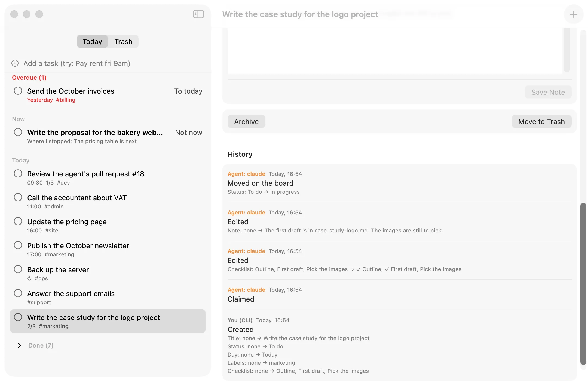Check the Publish the October newsletter circle
The width and height of the screenshot is (588, 381).
[x=18, y=245]
